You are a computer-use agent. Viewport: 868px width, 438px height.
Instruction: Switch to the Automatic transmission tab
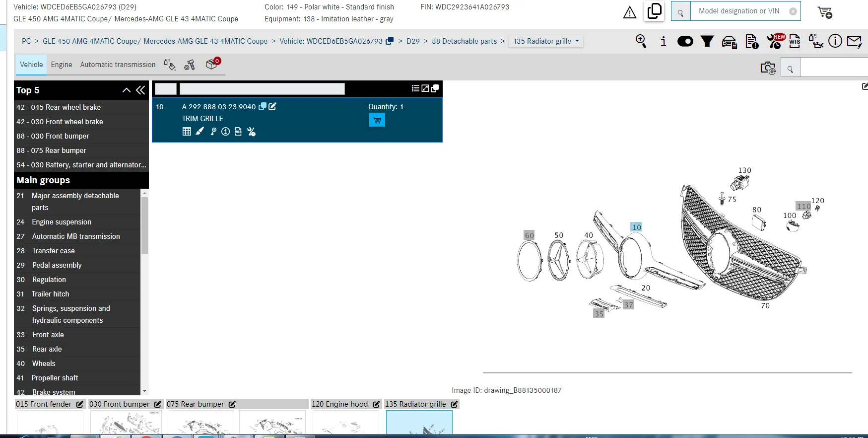pyautogui.click(x=118, y=65)
